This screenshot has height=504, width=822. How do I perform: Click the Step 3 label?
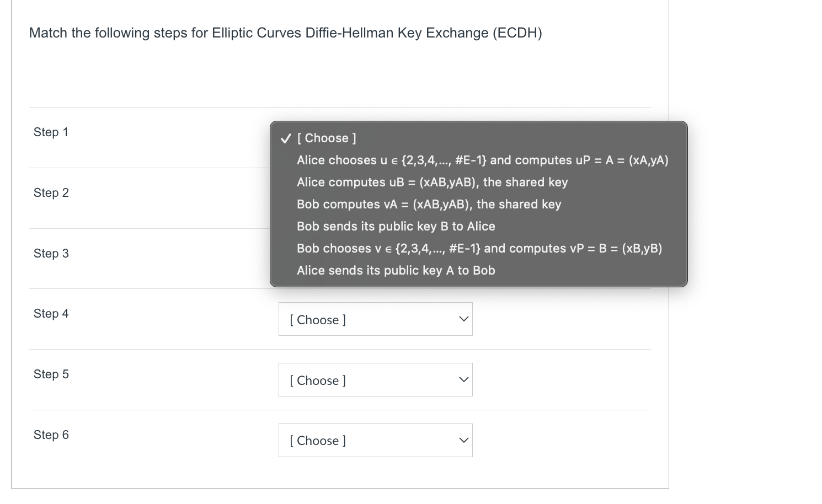[x=51, y=253]
